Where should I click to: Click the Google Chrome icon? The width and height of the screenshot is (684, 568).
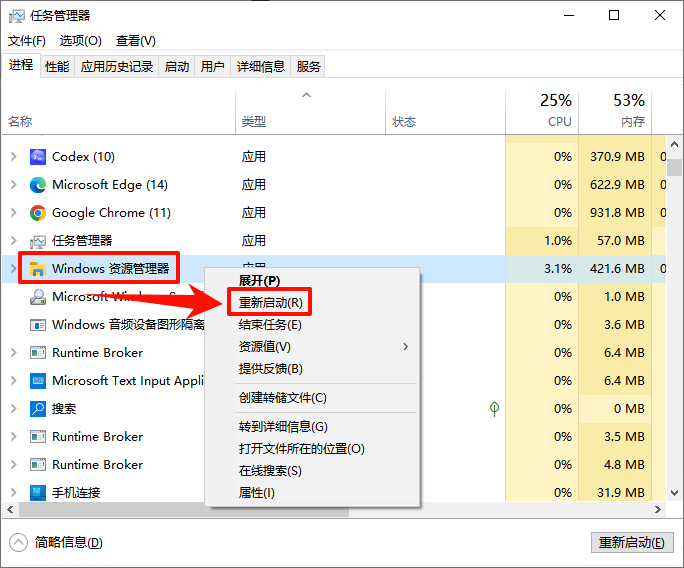coord(38,213)
